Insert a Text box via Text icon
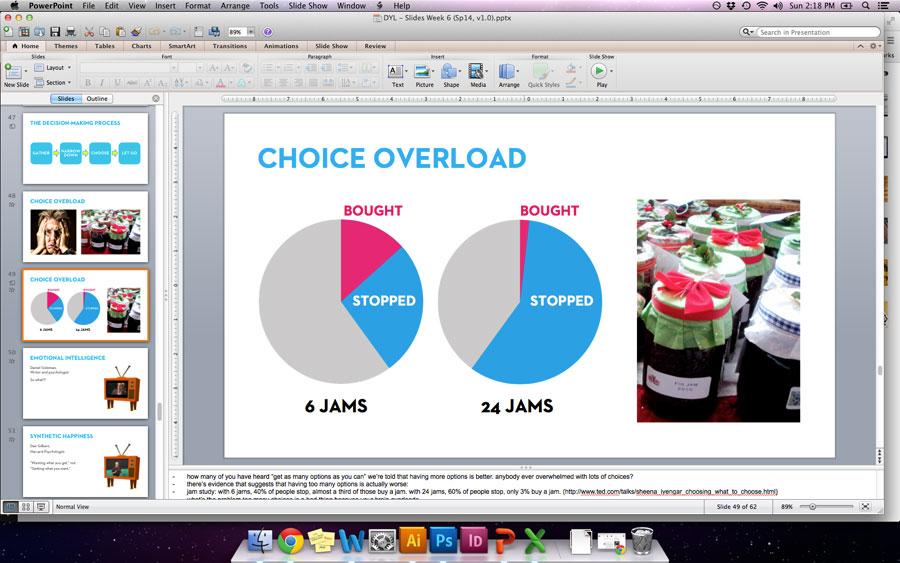 (x=395, y=71)
